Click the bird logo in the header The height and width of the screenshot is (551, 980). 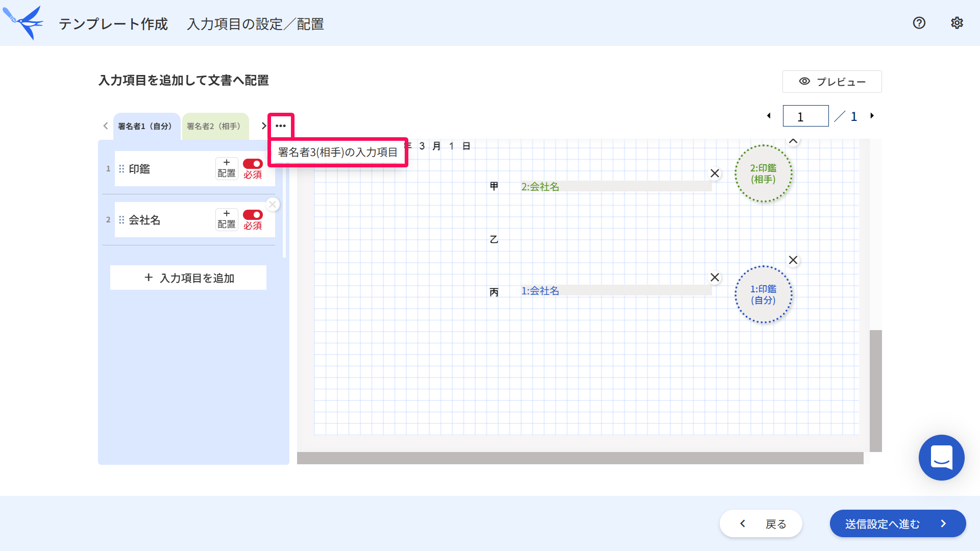(x=23, y=23)
